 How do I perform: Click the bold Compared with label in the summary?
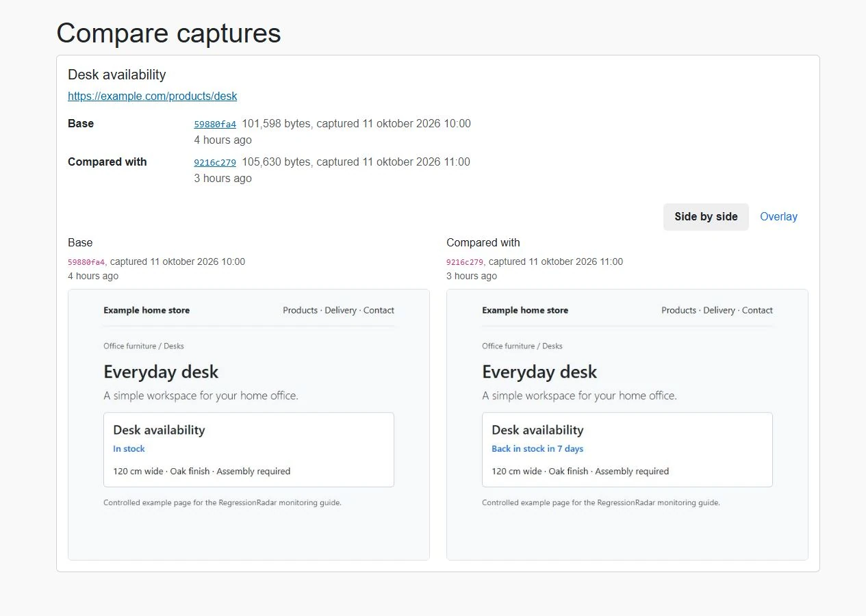107,162
